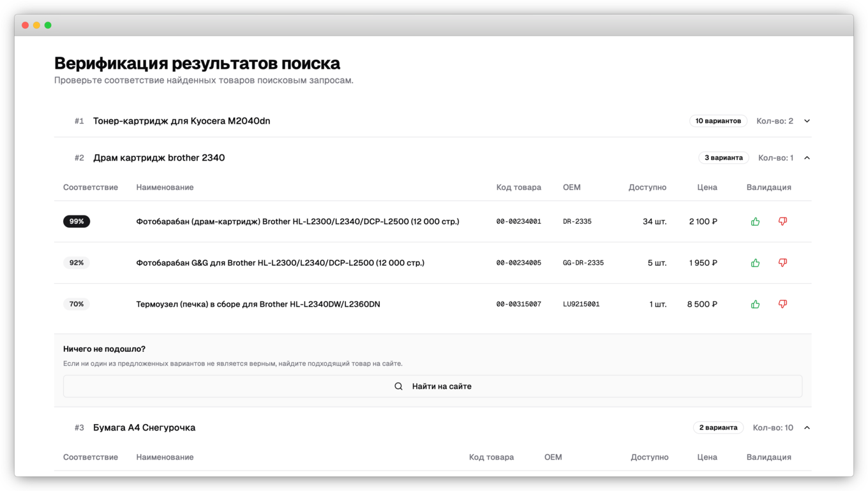The height and width of the screenshot is (491, 868).
Task: Reject the 99% match with thumbs down
Action: click(782, 221)
